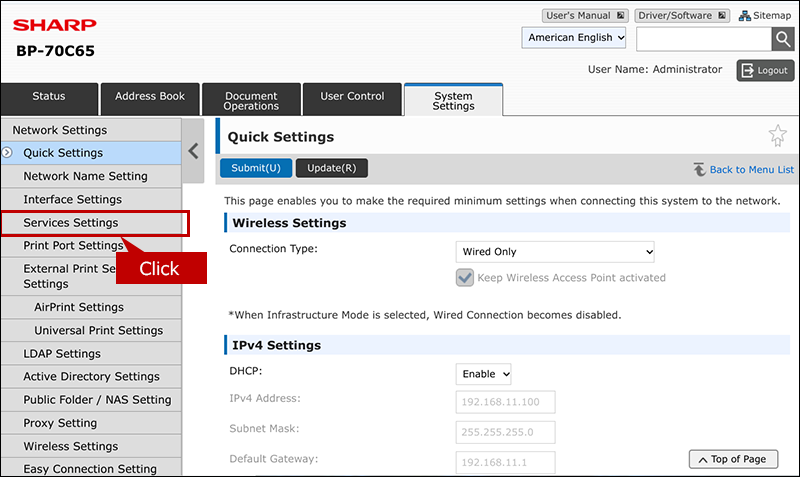The height and width of the screenshot is (477, 800).
Task: Click the Default Gateway field
Action: [x=505, y=462]
